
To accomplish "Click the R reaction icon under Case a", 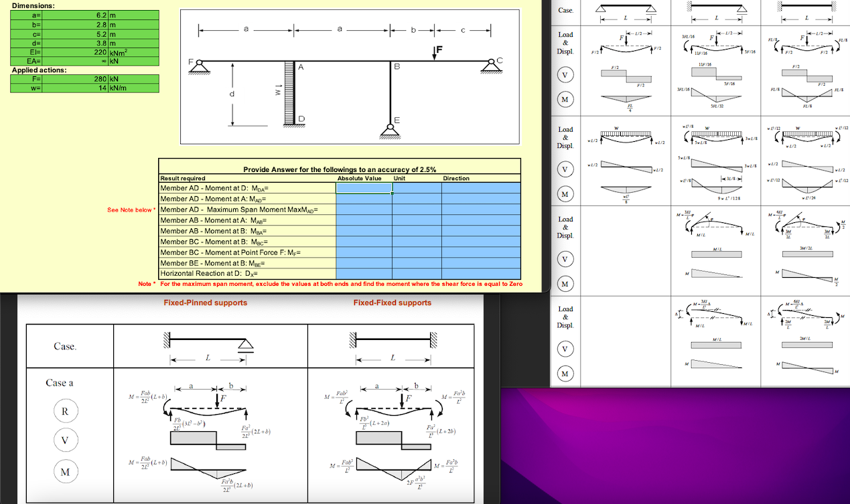I will pyautogui.click(x=65, y=410).
